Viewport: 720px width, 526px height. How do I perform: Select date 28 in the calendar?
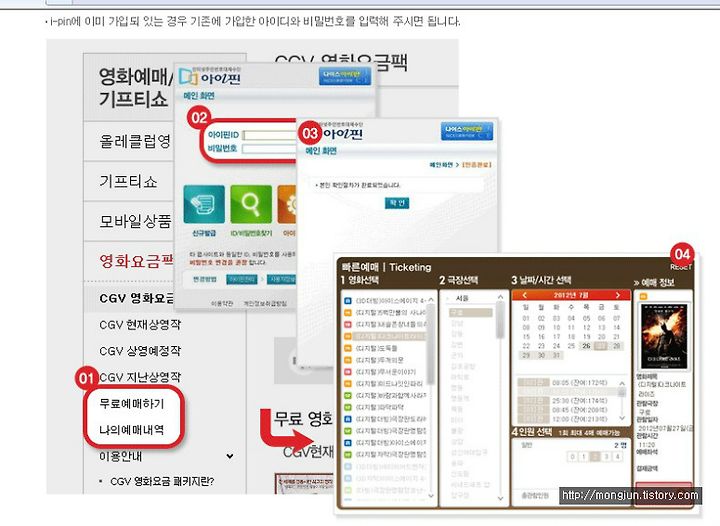pyautogui.click(x=617, y=346)
